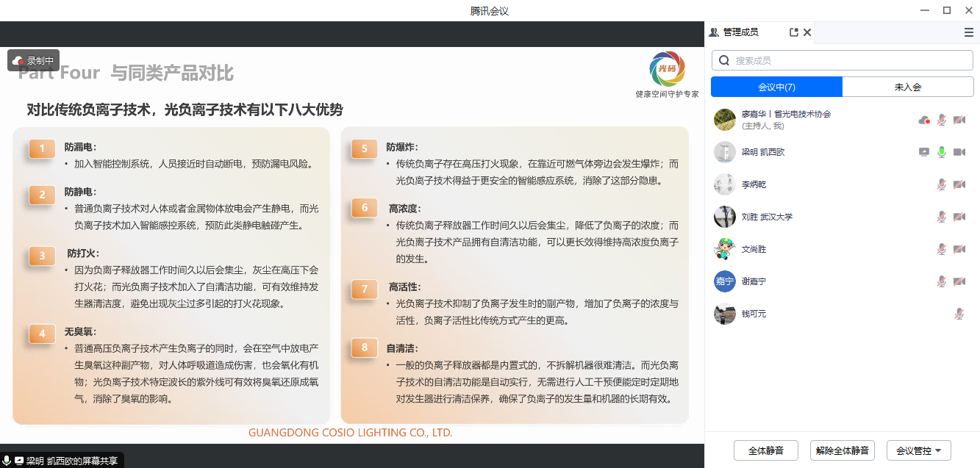Viewport: 980px width, 468px height.
Task: Open the hamburger menu at top right
Action: click(x=968, y=32)
